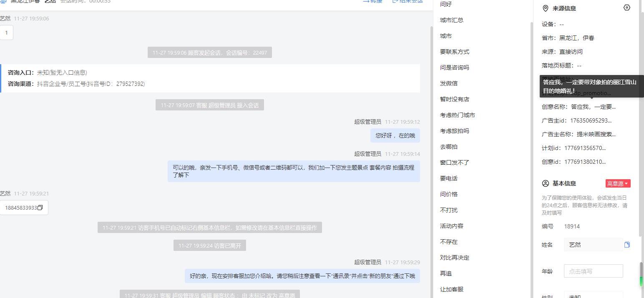Select quick reply 考虑热门城市

point(458,115)
